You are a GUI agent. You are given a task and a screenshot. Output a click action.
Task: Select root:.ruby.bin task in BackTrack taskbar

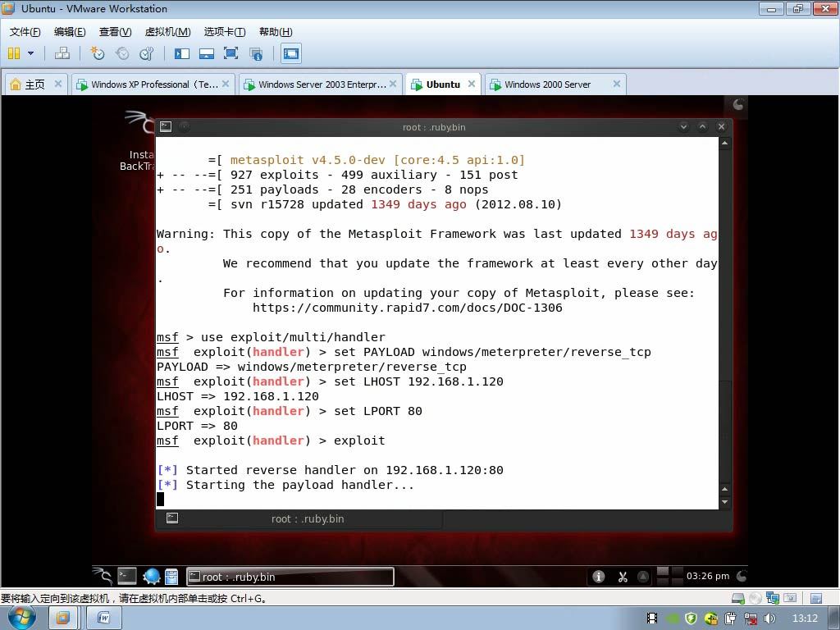click(x=290, y=577)
